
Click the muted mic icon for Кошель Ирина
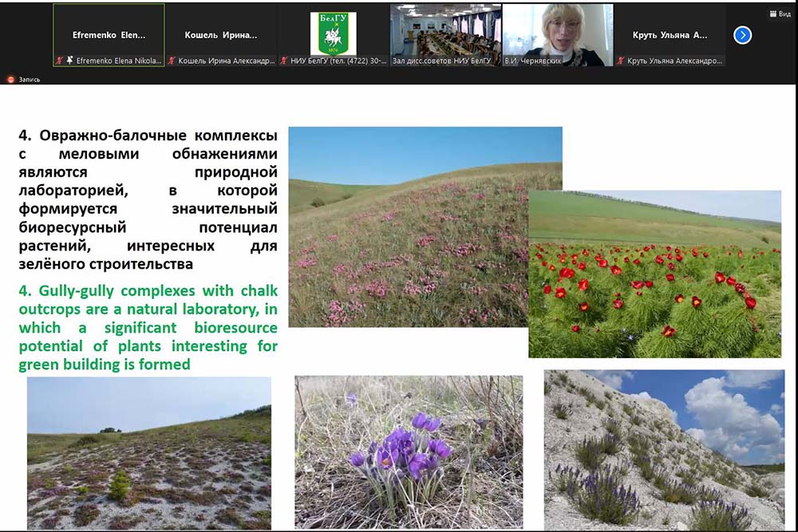point(172,61)
